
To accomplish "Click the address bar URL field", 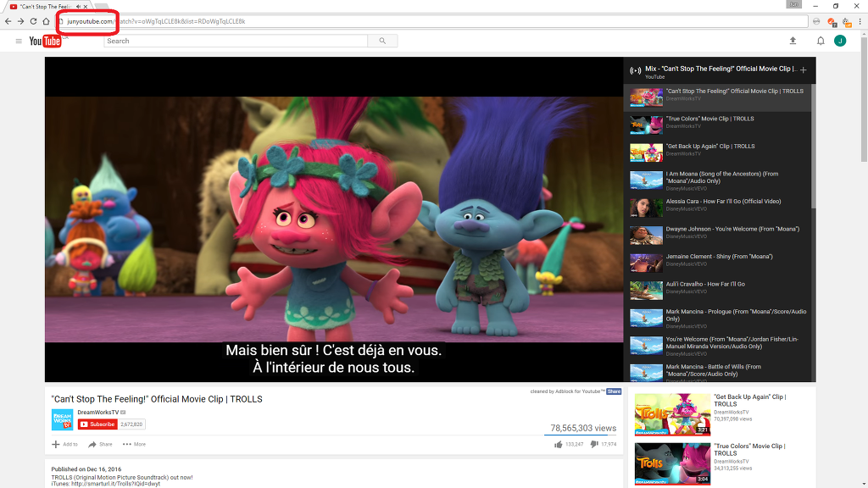I will (x=431, y=21).
